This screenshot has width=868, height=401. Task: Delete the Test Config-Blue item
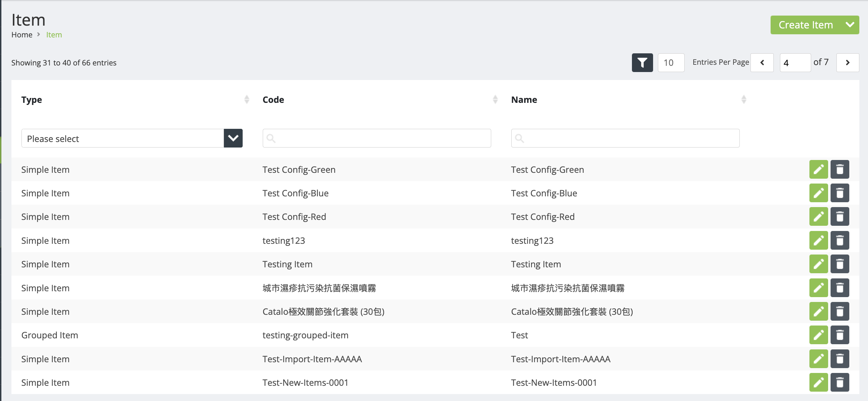[x=840, y=193]
